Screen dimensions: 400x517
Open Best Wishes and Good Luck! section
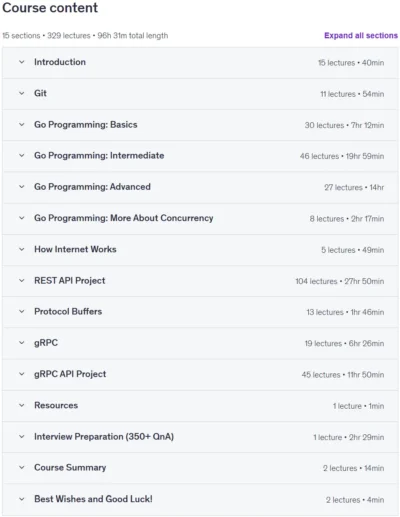point(93,499)
